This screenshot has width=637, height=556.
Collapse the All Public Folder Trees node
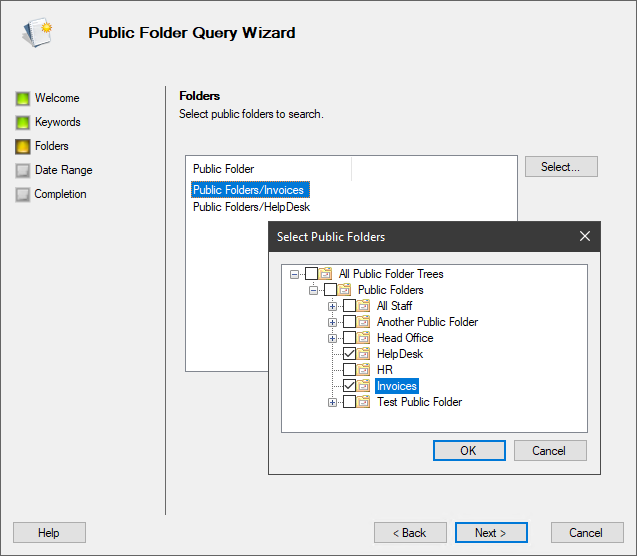pos(294,275)
